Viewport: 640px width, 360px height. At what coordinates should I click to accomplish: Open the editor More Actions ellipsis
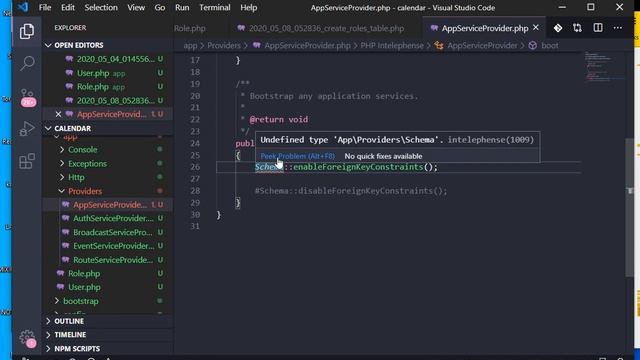(x=618, y=28)
